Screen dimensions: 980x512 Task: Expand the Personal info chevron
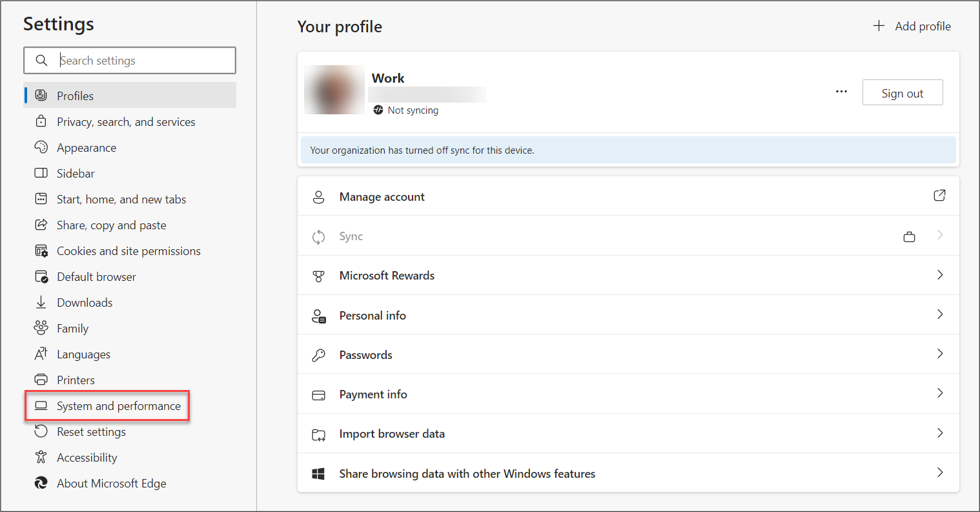(x=940, y=314)
